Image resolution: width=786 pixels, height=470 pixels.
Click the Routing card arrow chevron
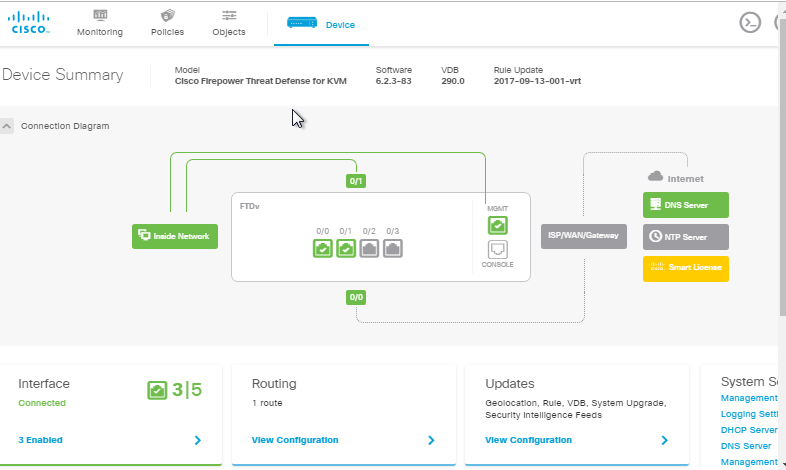coord(431,440)
